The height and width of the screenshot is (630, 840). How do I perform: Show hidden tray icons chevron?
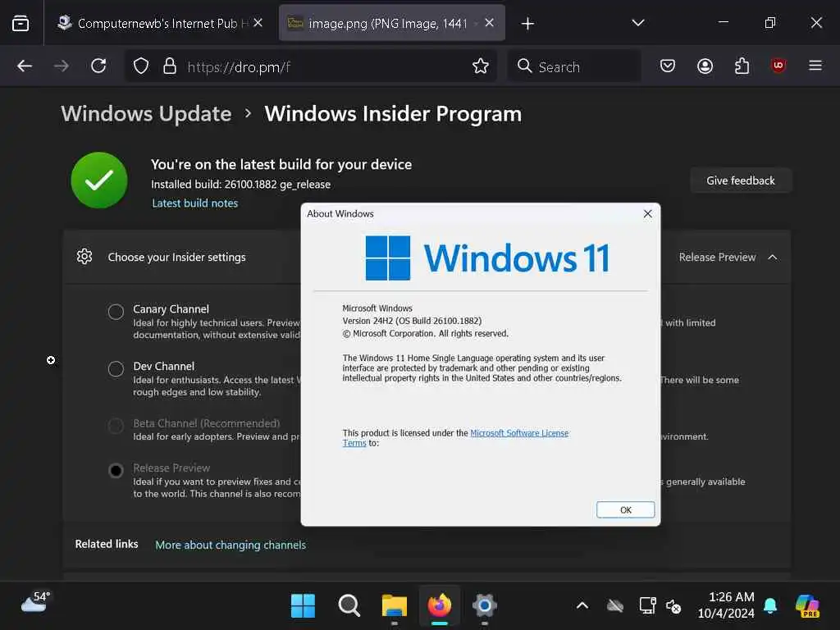(x=582, y=605)
